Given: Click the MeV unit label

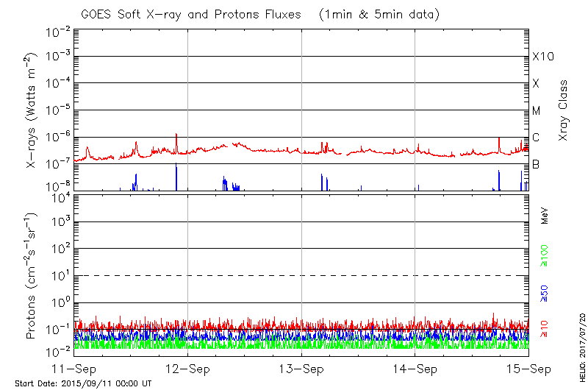Looking at the screenshot, I should (545, 216).
